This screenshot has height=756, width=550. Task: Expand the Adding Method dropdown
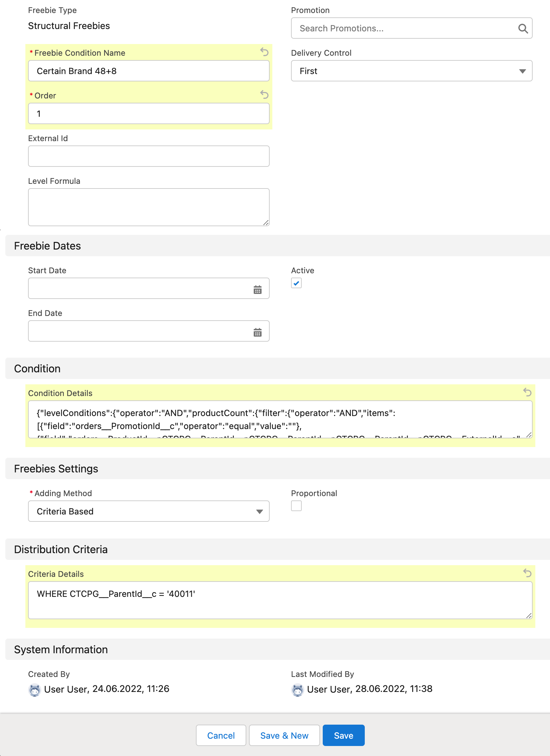point(149,511)
